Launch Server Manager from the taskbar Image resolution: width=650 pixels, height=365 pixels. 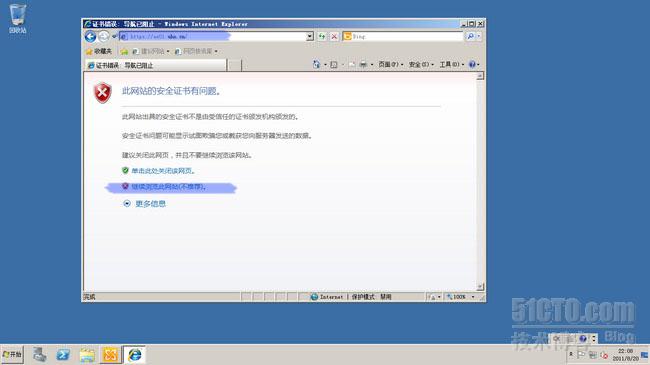[40, 355]
